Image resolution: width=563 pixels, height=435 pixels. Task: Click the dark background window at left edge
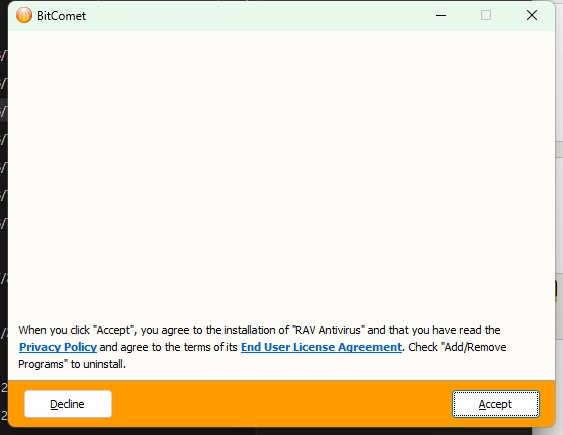(x=4, y=215)
